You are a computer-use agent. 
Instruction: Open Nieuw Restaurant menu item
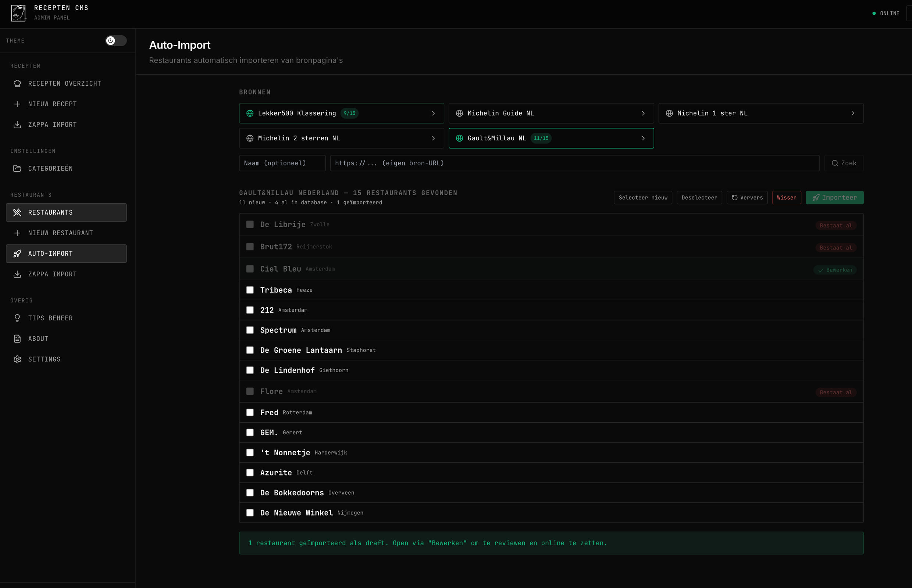60,233
